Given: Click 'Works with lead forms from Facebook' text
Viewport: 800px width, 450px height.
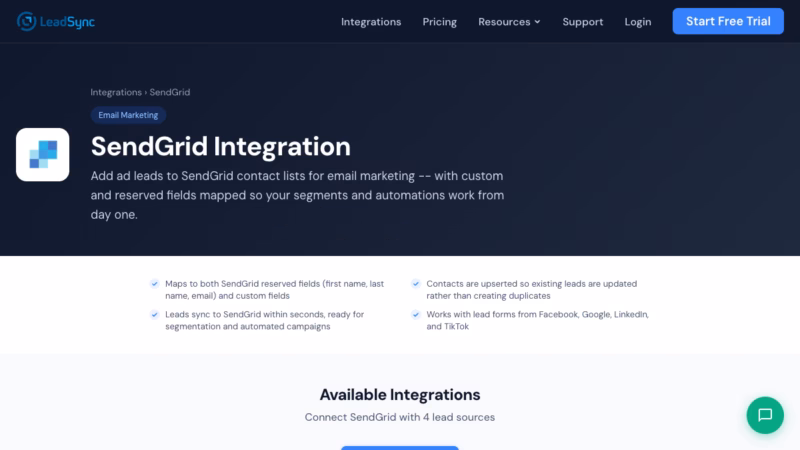Looking at the screenshot, I should tap(537, 320).
